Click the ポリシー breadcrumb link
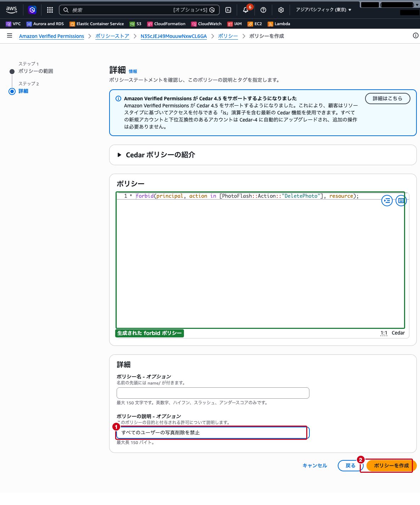Image resolution: width=420 pixels, height=505 pixels. (x=228, y=36)
